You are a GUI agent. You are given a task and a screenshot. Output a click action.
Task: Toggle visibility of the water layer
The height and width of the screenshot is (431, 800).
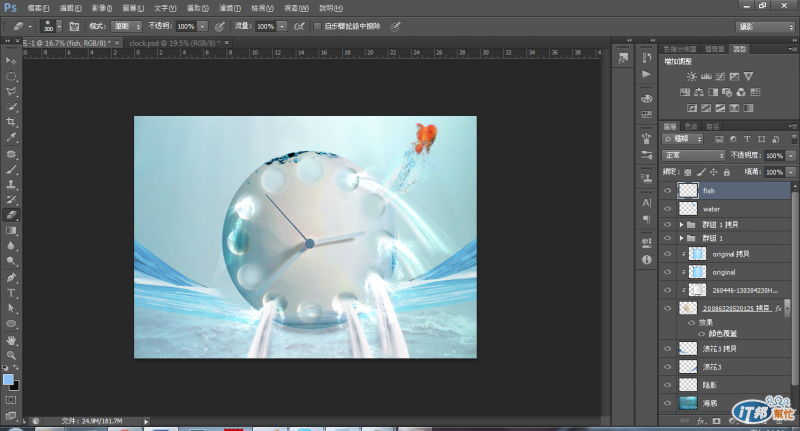coord(668,209)
